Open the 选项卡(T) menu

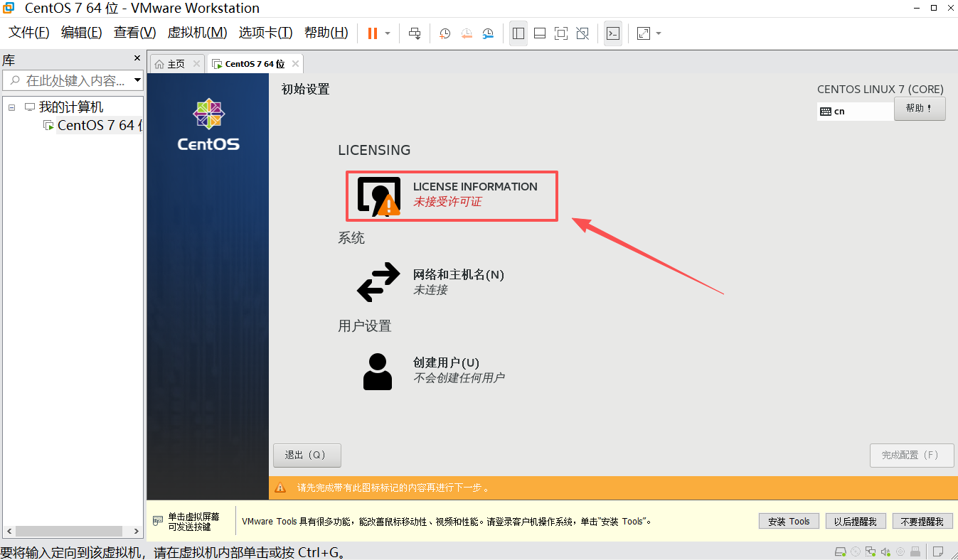(x=265, y=33)
